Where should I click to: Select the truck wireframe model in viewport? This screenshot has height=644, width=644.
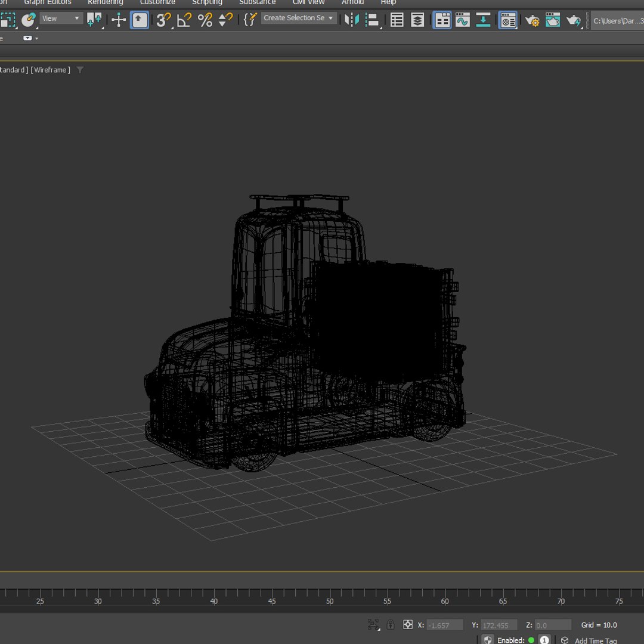coord(305,334)
